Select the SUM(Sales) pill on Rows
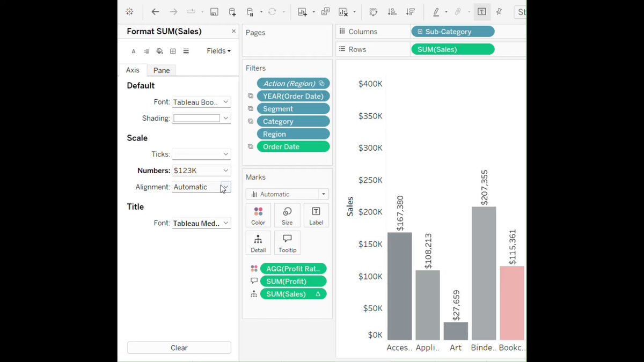Viewport: 644px width, 362px height. click(x=452, y=49)
